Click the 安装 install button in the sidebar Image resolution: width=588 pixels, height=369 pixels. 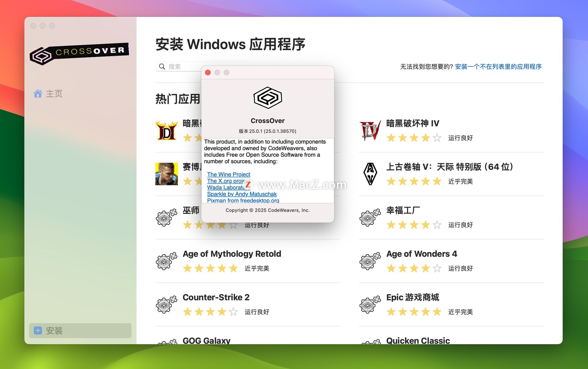point(80,330)
